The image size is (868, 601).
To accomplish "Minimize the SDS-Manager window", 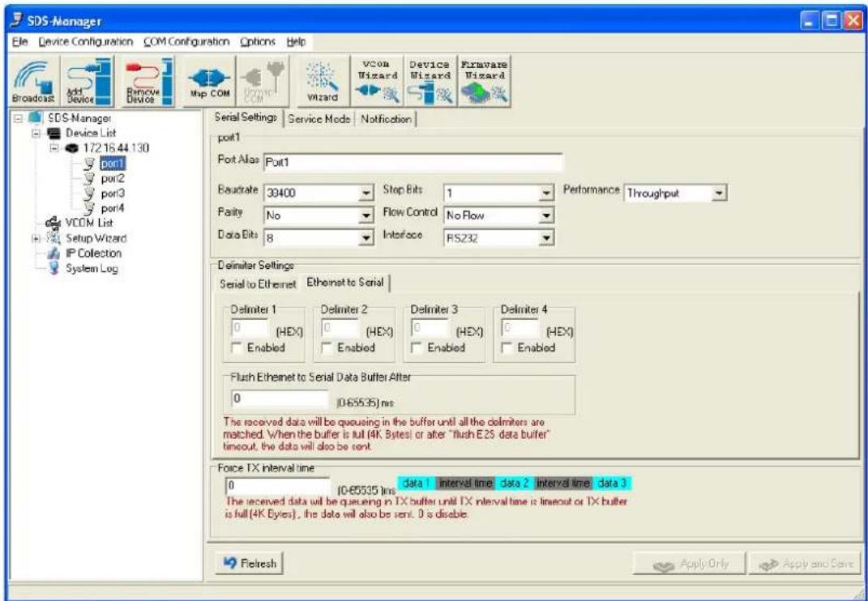I will tap(810, 22).
